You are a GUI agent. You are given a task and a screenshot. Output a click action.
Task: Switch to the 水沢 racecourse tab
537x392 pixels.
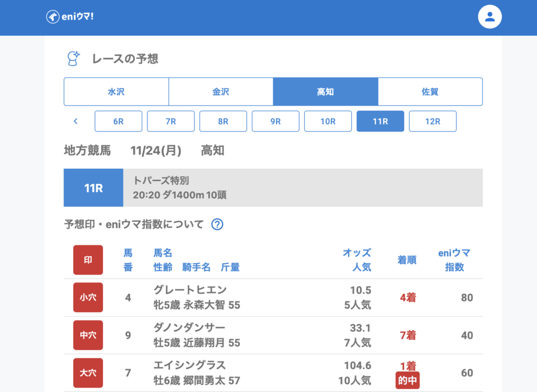[116, 92]
